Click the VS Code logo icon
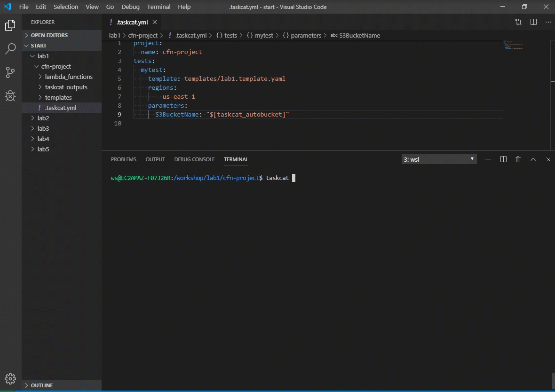This screenshot has width=555, height=392. click(x=8, y=7)
